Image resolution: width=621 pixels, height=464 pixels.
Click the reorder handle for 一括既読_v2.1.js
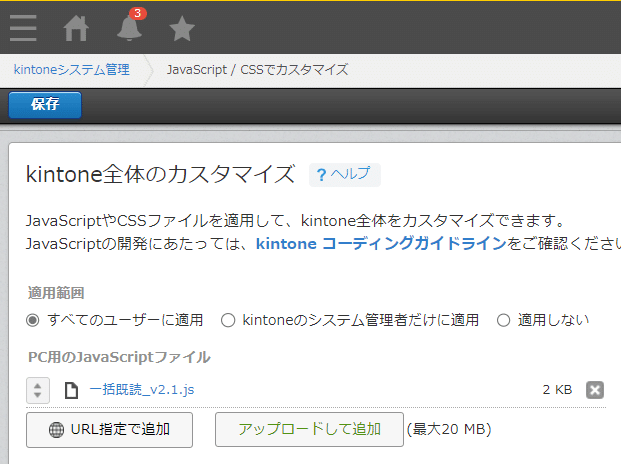tap(38, 390)
